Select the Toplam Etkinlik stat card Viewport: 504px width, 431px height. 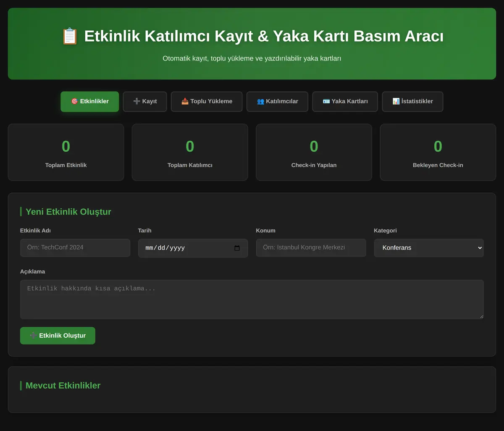(x=66, y=152)
